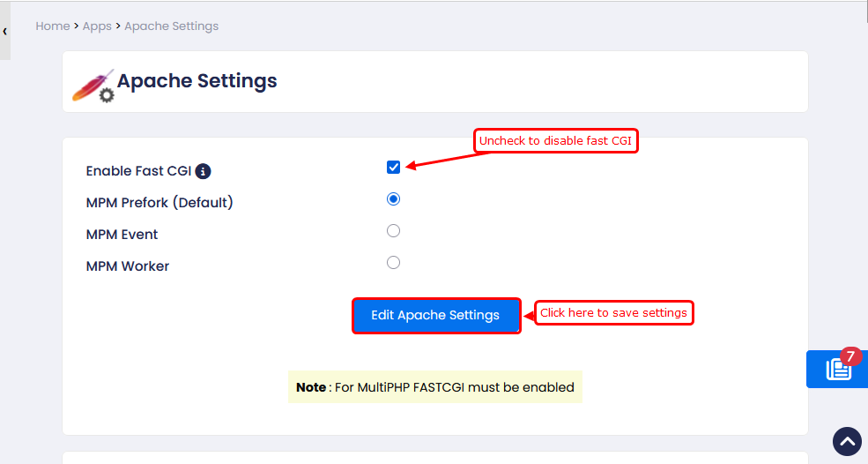The height and width of the screenshot is (464, 868).
Task: Uncheck the Enable Fast CGI checkbox
Action: pos(393,168)
